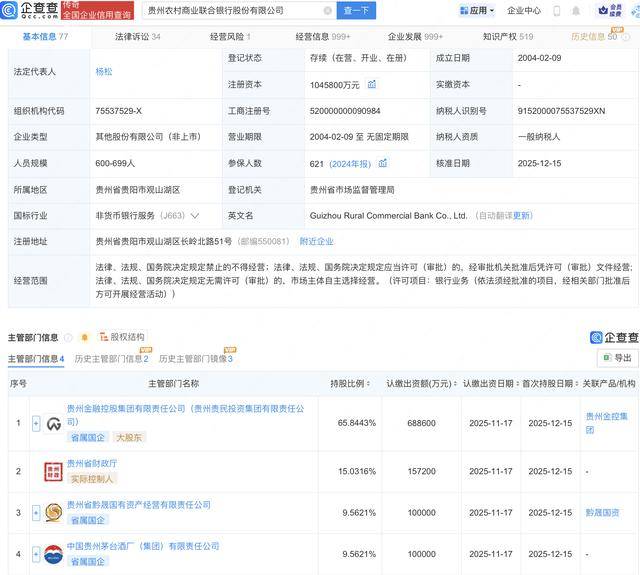The height and width of the screenshot is (575, 640).
Task: Open the 应用 dropdown menu
Action: (x=478, y=11)
